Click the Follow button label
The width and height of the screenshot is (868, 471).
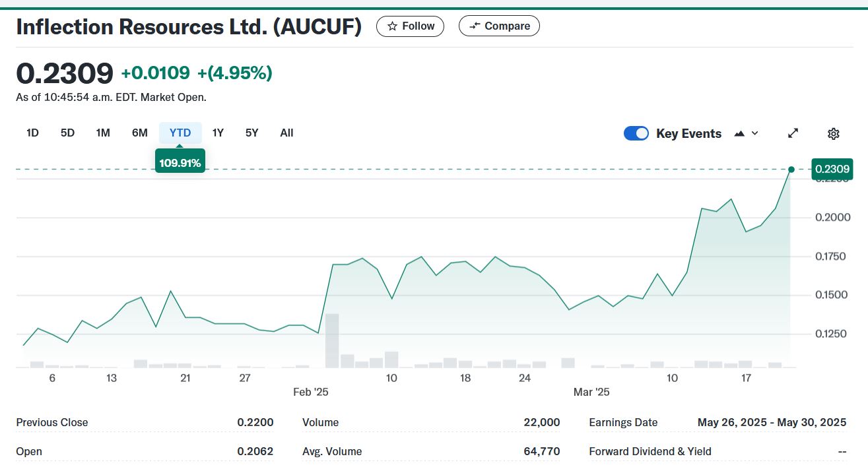418,26
